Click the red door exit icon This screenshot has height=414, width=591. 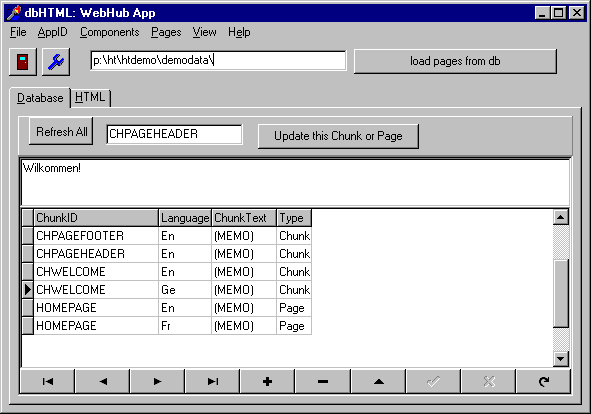(23, 62)
